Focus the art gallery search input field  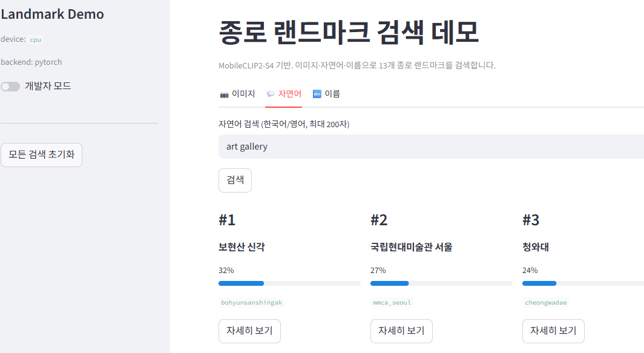[431, 147]
